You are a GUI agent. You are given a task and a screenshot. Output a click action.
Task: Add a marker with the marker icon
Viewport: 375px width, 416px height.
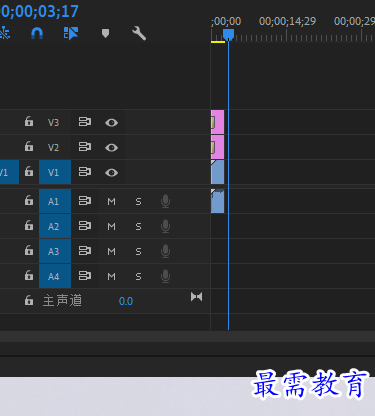tap(105, 33)
